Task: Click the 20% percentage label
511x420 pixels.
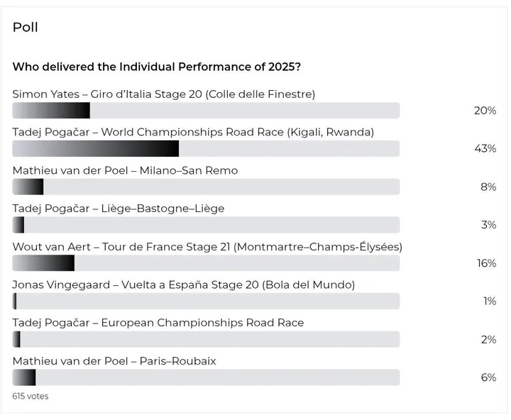Action: 485,111
